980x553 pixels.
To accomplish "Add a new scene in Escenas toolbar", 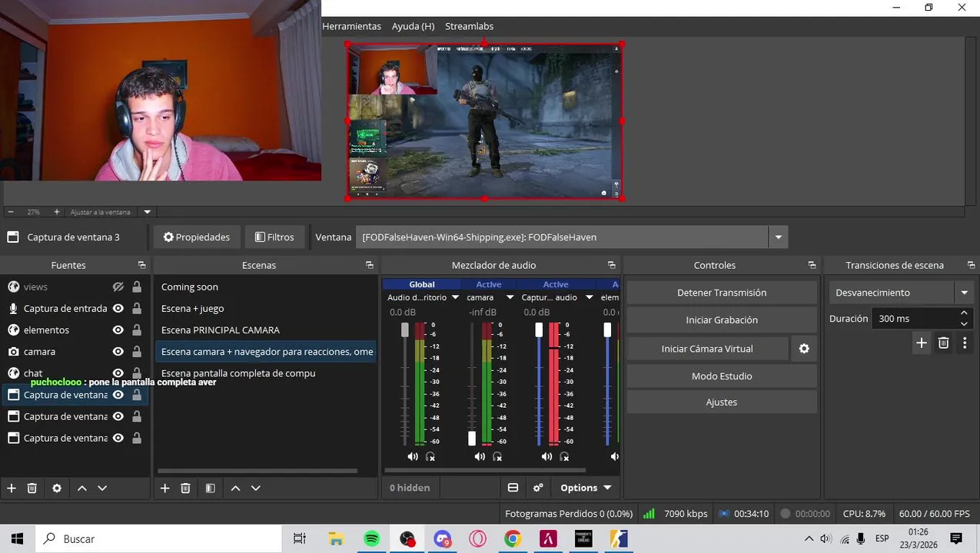I will point(164,488).
